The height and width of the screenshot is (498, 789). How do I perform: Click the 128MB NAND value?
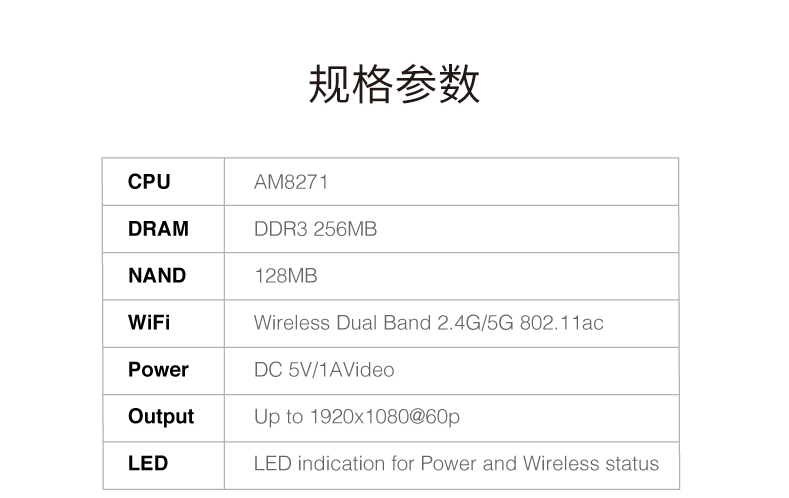pos(285,276)
